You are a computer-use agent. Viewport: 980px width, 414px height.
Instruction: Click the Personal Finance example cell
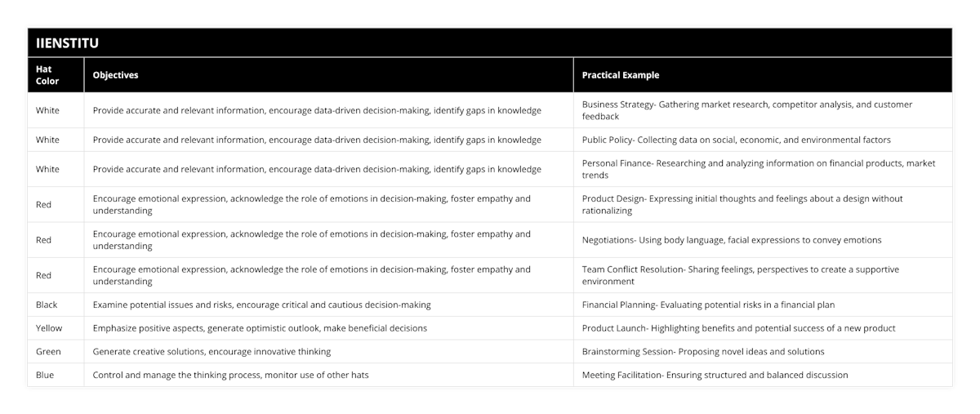(758, 169)
